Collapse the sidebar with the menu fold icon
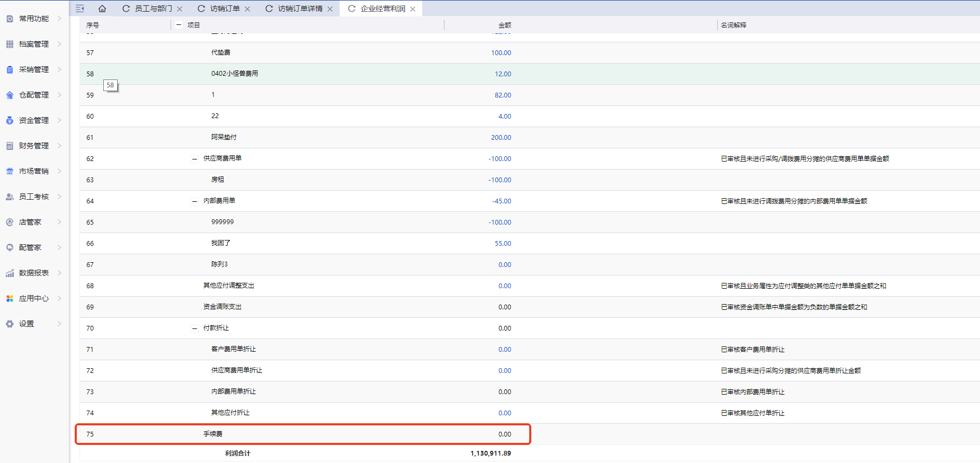 click(x=80, y=8)
